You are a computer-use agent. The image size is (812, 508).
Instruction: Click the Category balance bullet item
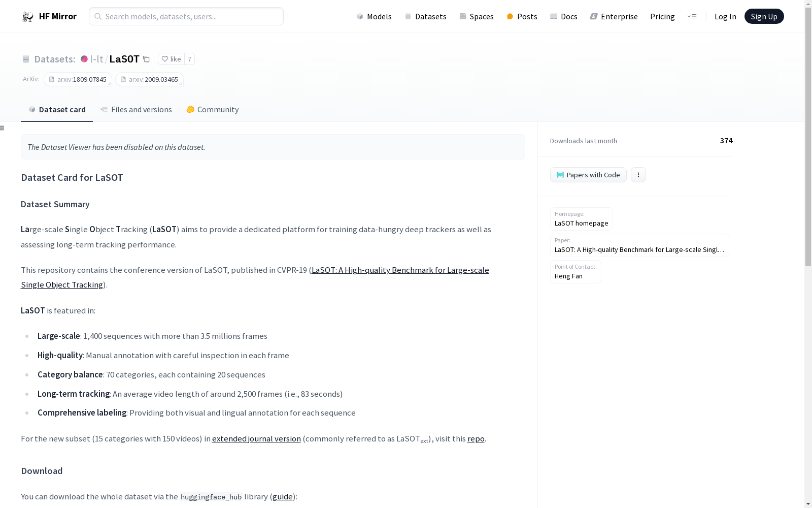click(x=151, y=374)
